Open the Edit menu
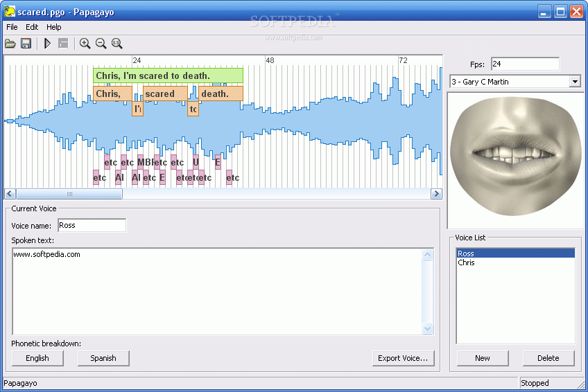 point(32,27)
